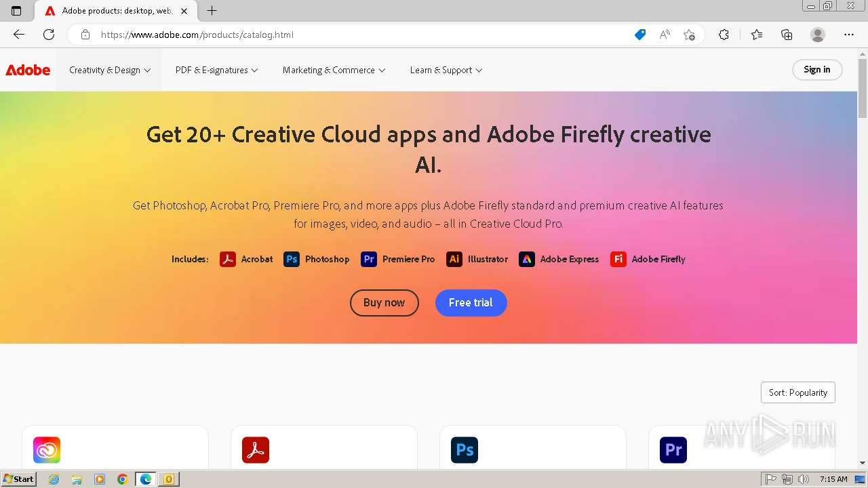Click the Illustrator icon in Includes row
This screenshot has width=868, height=488.
(x=454, y=259)
